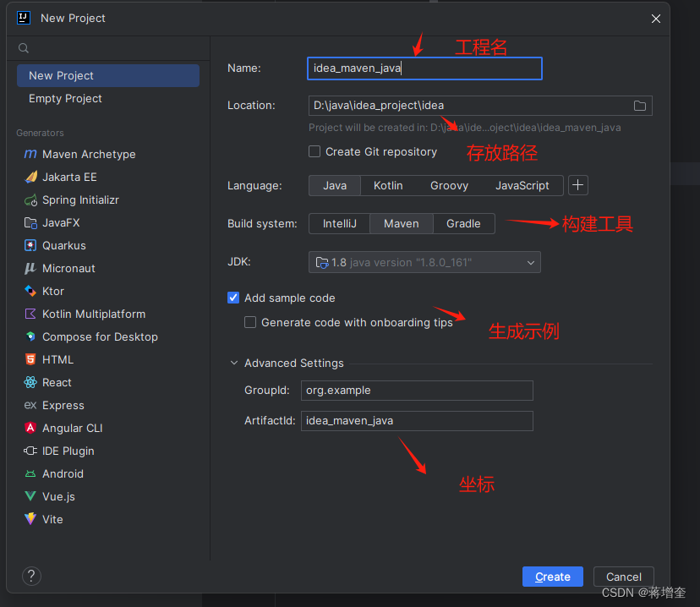700x607 pixels.
Task: Click the Cancel button
Action: [624, 577]
